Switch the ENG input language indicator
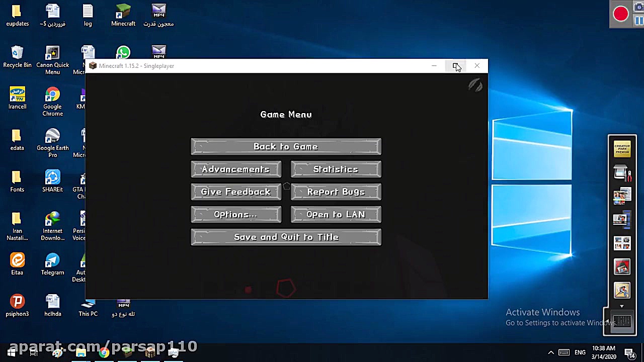644x362 pixels. (x=580, y=352)
